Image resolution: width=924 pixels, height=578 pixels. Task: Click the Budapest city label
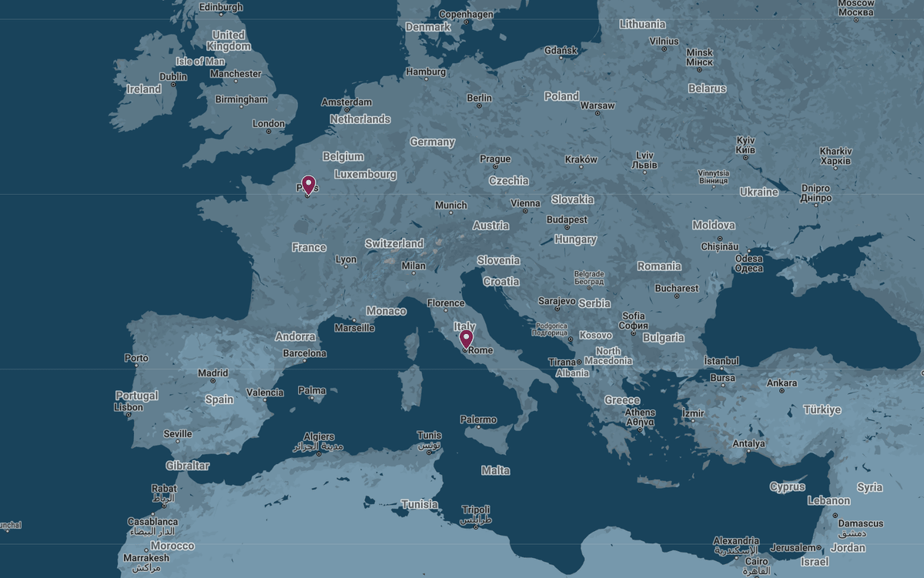567,219
